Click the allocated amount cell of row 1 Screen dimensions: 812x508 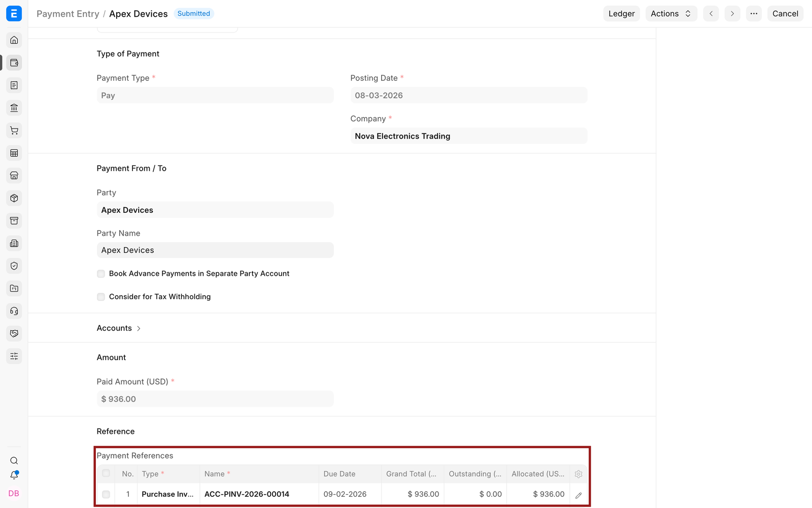[x=538, y=494]
